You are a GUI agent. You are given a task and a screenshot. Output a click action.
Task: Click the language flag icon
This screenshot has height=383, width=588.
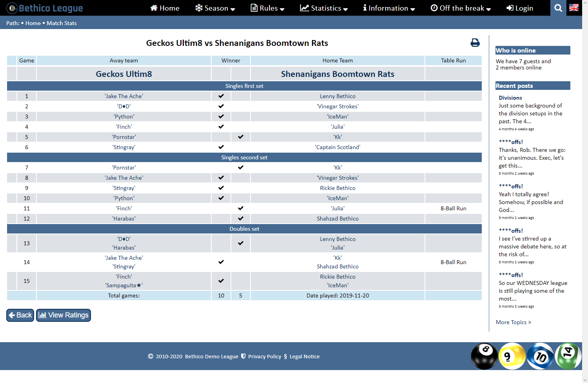pyautogui.click(x=573, y=8)
